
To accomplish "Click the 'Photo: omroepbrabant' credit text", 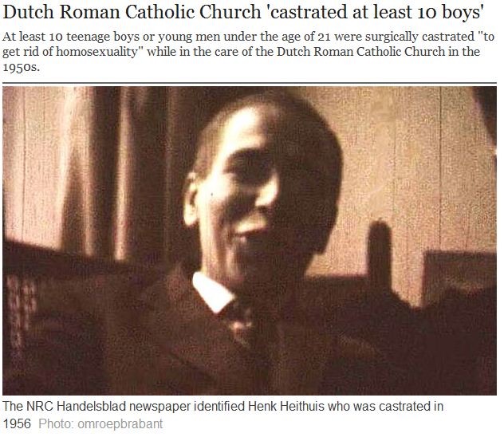I will click(100, 423).
